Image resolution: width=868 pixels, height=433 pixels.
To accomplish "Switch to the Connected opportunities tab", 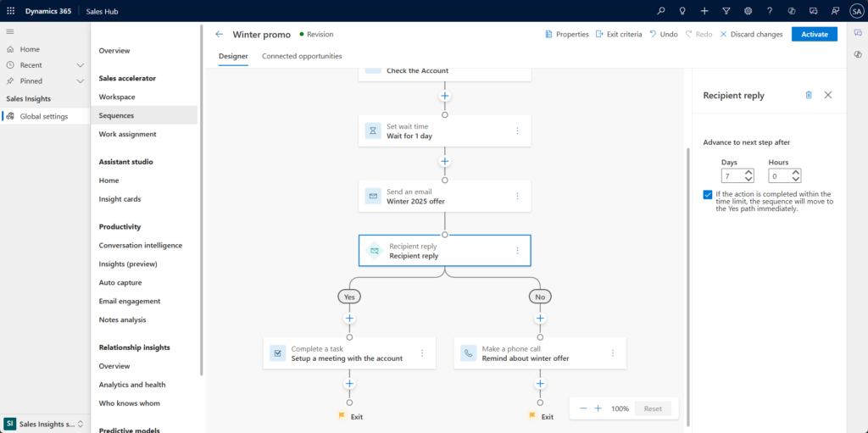I will point(302,56).
